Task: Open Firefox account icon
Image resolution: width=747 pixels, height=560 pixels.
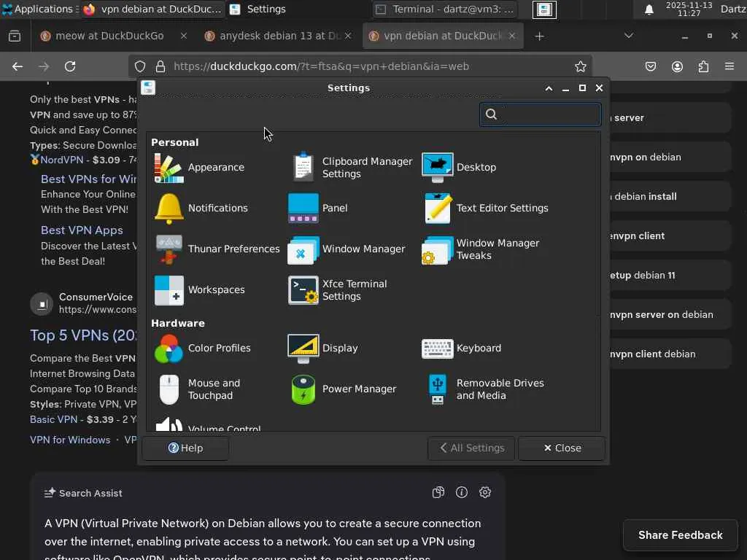Action: coord(677,66)
